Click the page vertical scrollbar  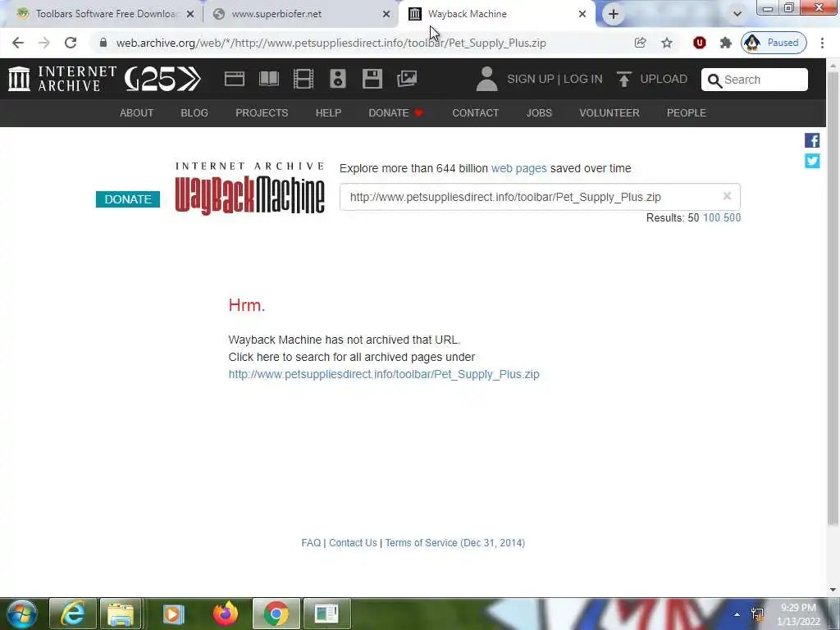[833, 298]
